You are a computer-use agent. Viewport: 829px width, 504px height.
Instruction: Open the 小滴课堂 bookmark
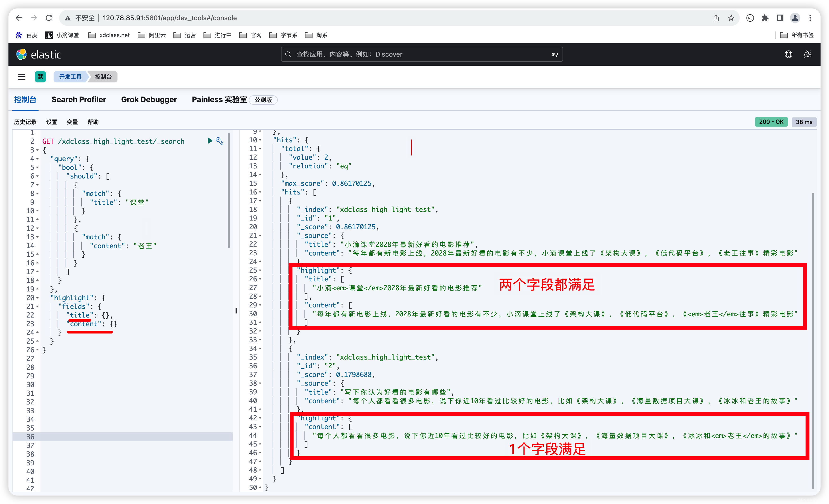(62, 35)
